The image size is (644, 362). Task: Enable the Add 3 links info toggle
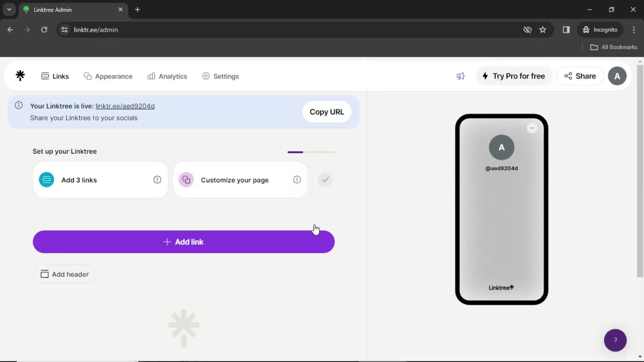click(157, 180)
